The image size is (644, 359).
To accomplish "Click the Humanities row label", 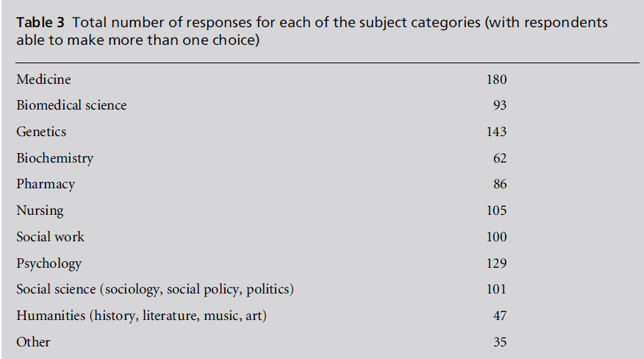I will pyautogui.click(x=142, y=316).
